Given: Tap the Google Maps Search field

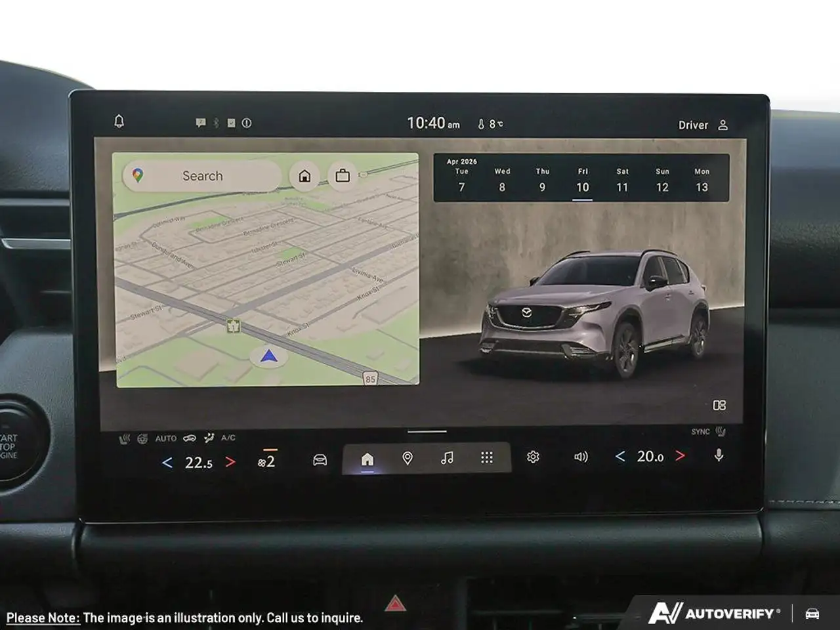Looking at the screenshot, I should tap(202, 176).
